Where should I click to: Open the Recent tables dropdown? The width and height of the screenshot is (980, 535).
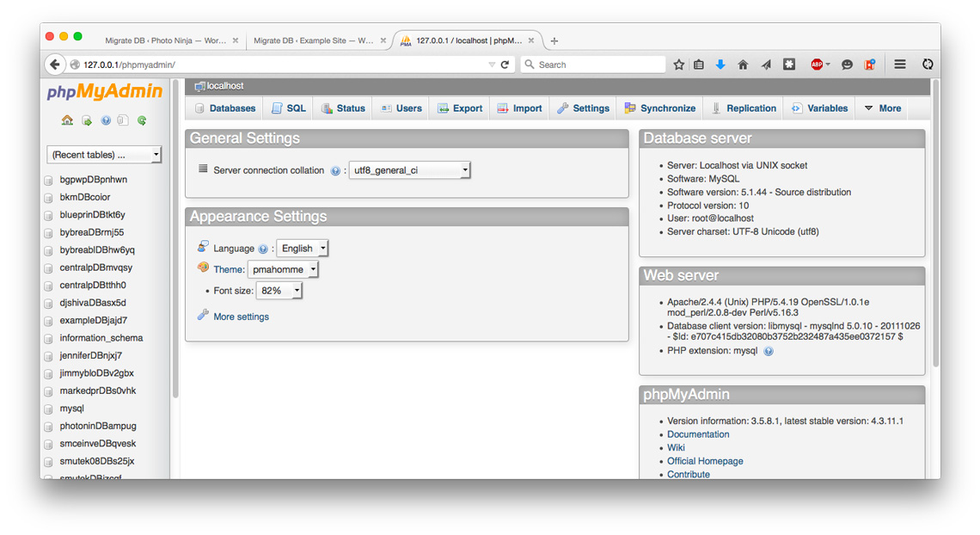click(x=104, y=154)
